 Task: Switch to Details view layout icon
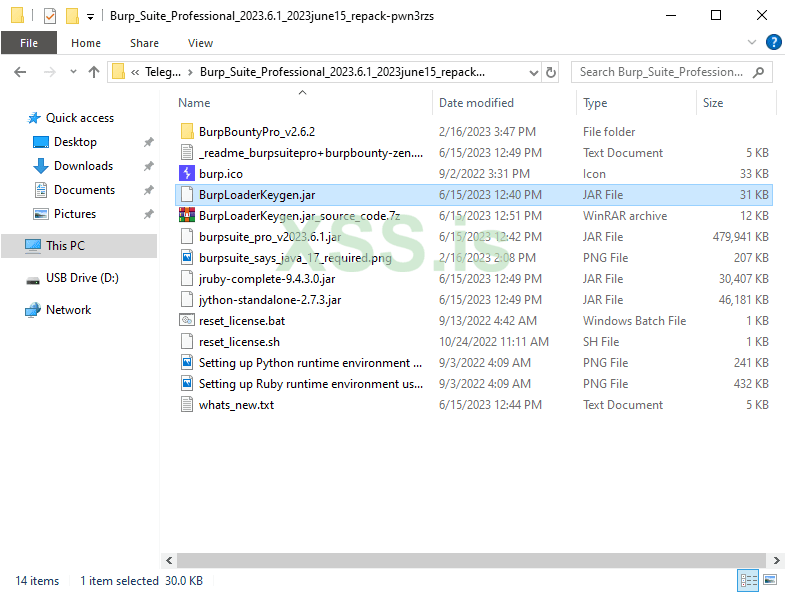pos(748,580)
